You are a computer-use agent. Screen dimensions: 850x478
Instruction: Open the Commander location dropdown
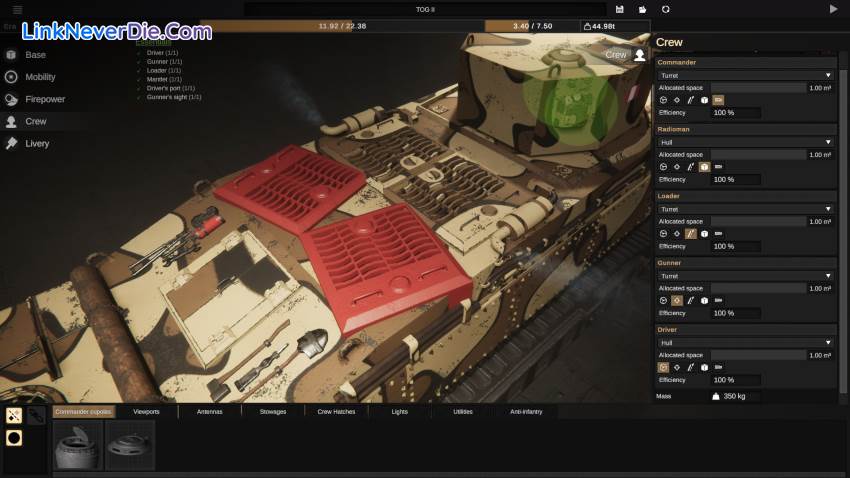[x=745, y=75]
